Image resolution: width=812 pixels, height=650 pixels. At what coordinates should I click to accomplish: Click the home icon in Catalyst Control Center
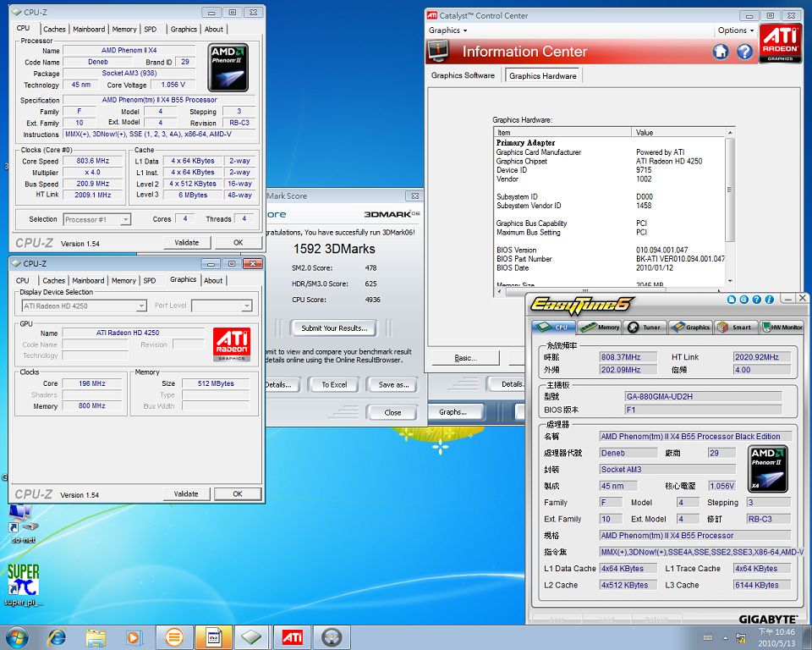(x=721, y=52)
